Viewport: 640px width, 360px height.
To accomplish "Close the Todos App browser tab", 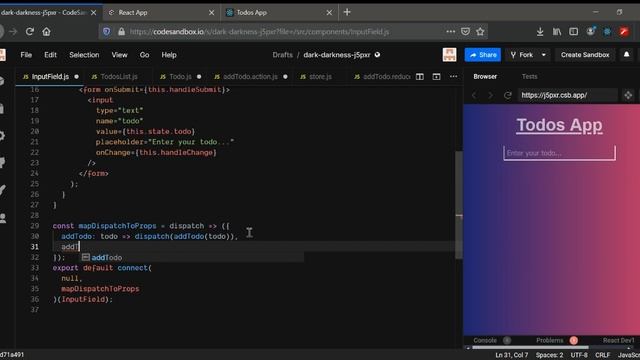I will [329, 13].
